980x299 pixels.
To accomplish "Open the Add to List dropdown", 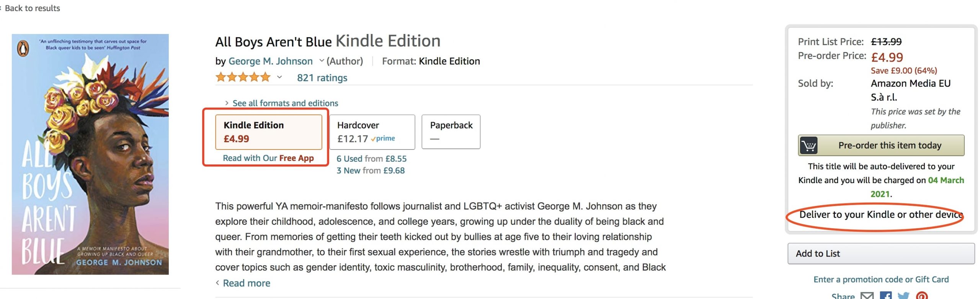I will click(x=881, y=253).
